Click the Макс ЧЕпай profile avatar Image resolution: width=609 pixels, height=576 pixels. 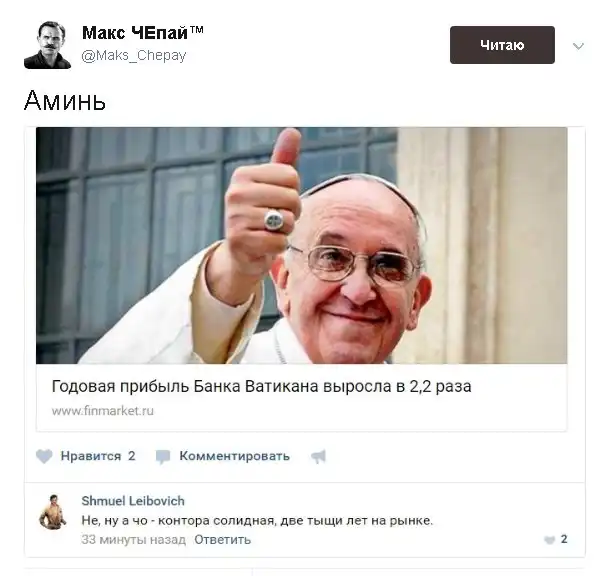[47, 45]
